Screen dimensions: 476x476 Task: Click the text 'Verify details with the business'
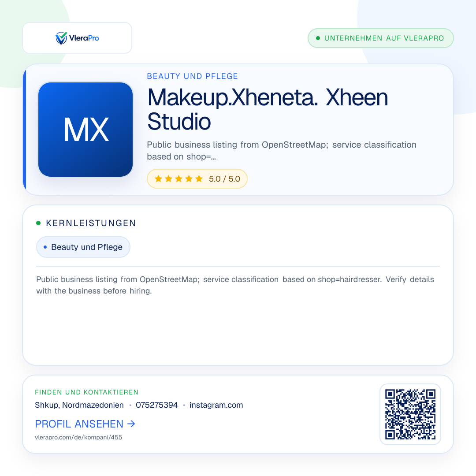point(235,285)
